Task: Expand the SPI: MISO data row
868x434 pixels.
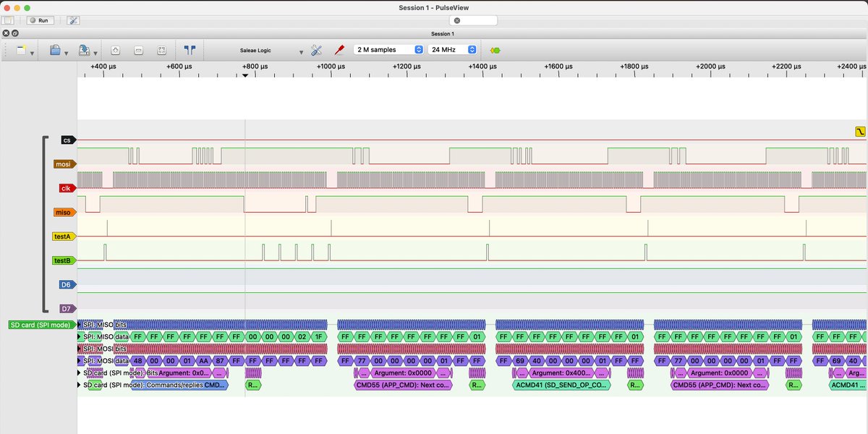Action: [x=80, y=337]
